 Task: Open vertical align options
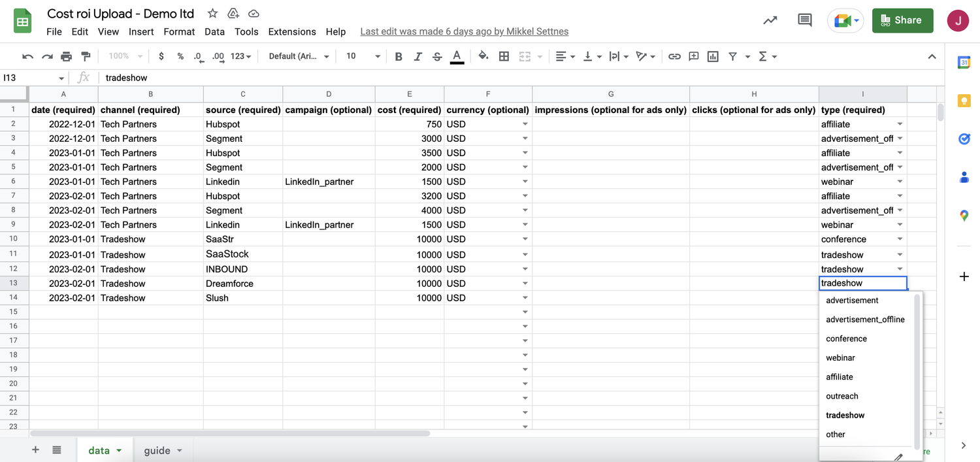point(592,57)
